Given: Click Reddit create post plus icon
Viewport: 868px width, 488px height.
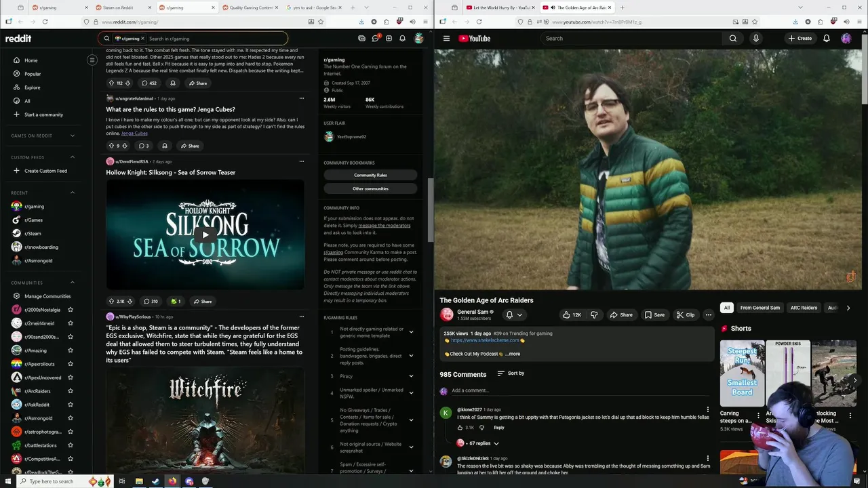Looking at the screenshot, I should [389, 39].
